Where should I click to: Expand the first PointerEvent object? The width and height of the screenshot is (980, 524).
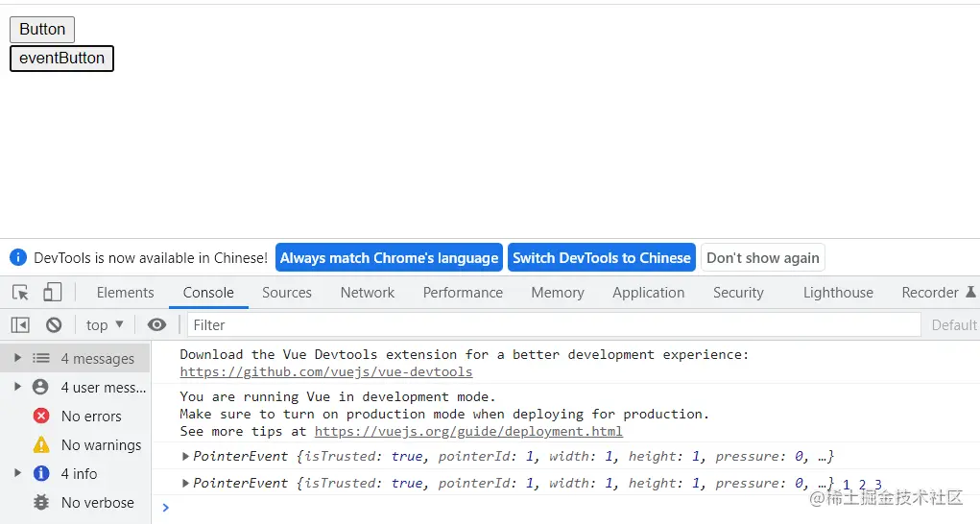click(185, 457)
